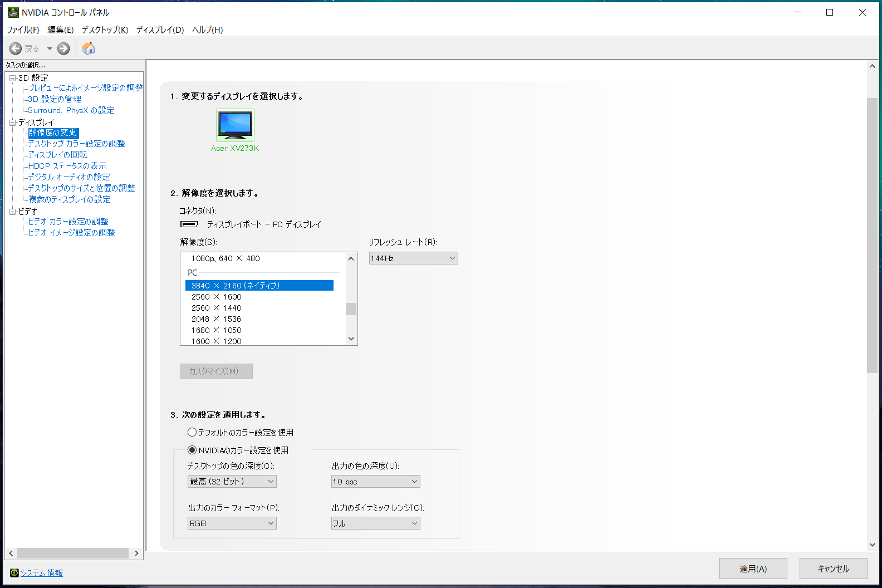Image resolution: width=882 pixels, height=588 pixels.
Task: Click main panel scroll up arrow
Action: (872, 66)
